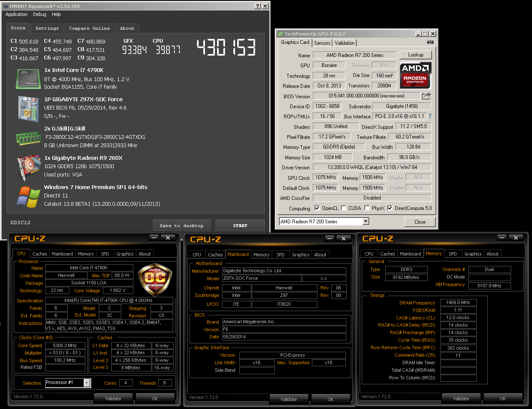Click the motherboard icon in Aquamark

[x=28, y=109]
